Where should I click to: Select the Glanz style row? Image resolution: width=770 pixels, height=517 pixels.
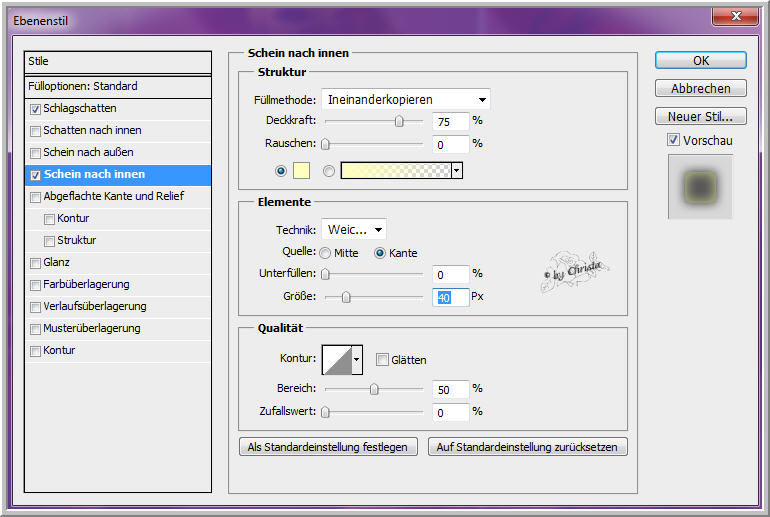point(118,263)
